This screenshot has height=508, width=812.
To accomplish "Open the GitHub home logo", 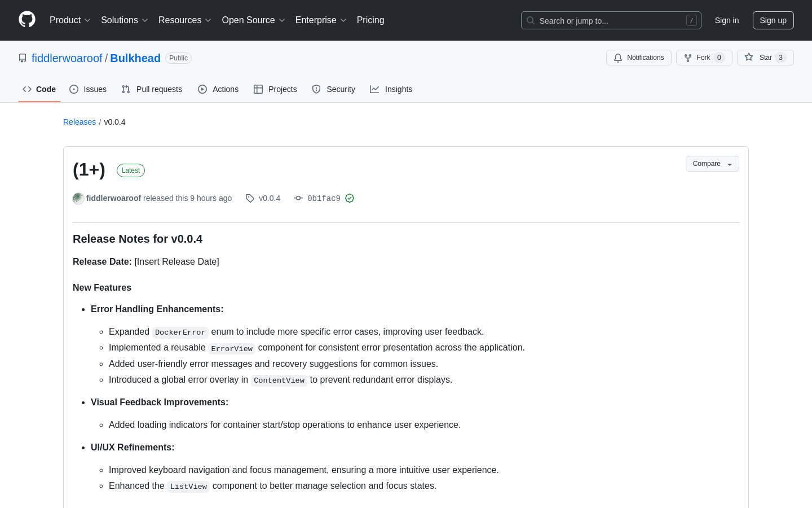I will click(x=27, y=20).
